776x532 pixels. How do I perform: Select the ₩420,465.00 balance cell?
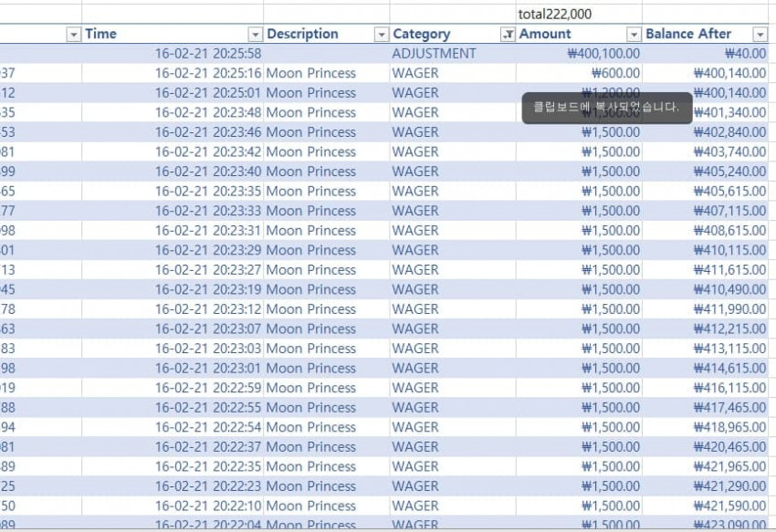[x=705, y=447]
